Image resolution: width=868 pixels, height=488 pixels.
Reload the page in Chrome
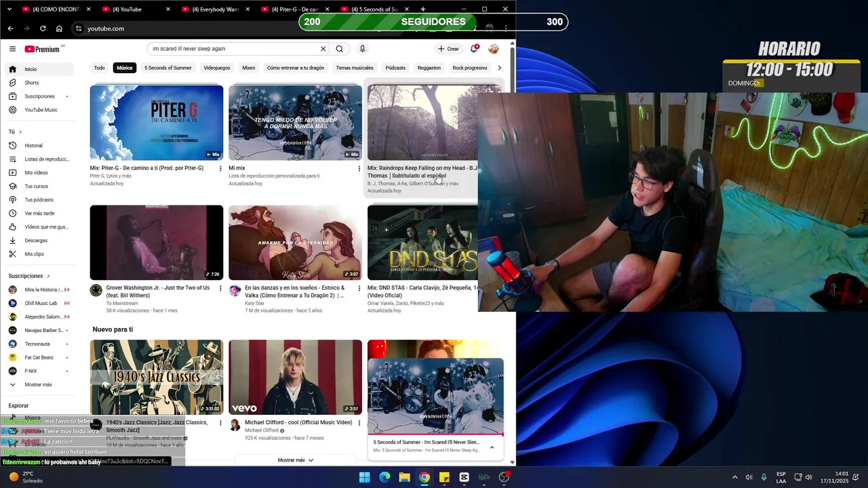[x=43, y=28]
